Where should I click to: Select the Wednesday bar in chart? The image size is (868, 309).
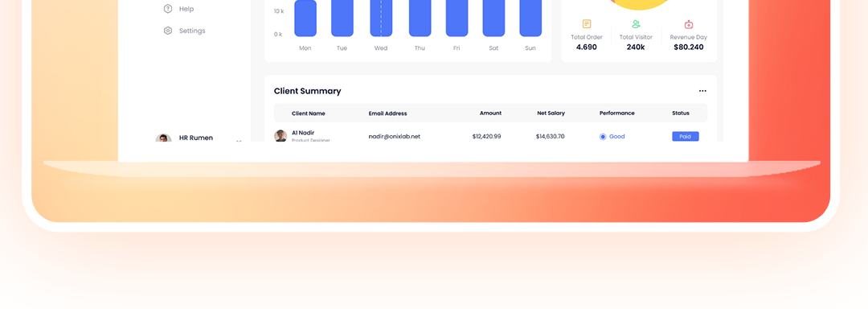point(381,19)
